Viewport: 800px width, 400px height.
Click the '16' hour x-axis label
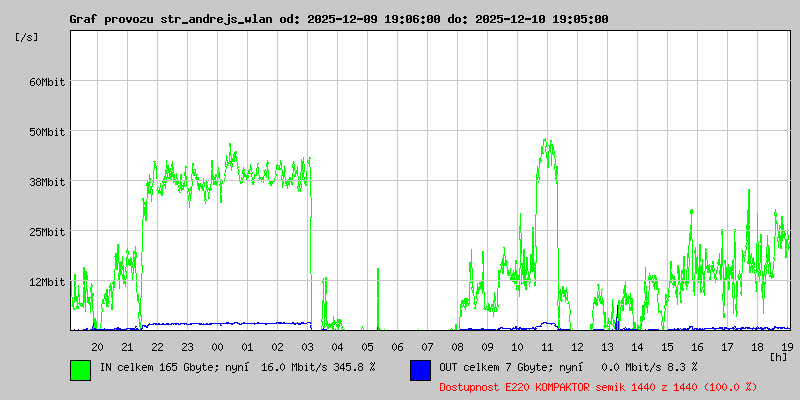(697, 347)
